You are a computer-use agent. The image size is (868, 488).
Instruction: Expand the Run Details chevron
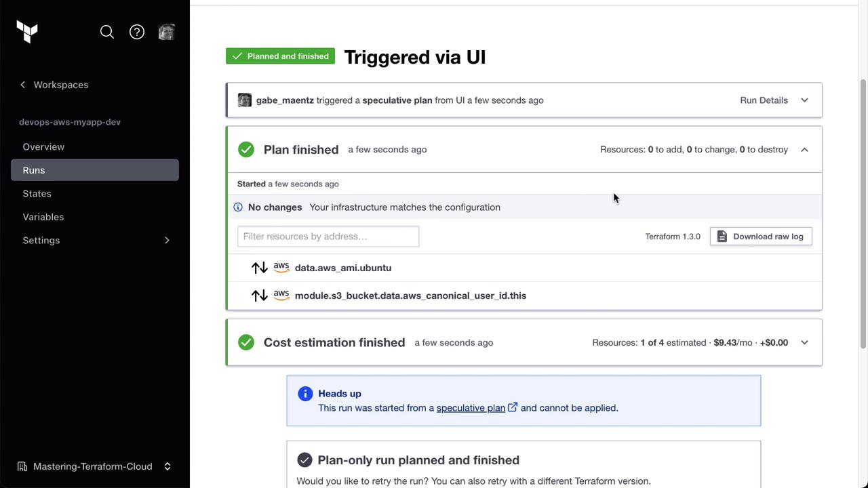804,100
